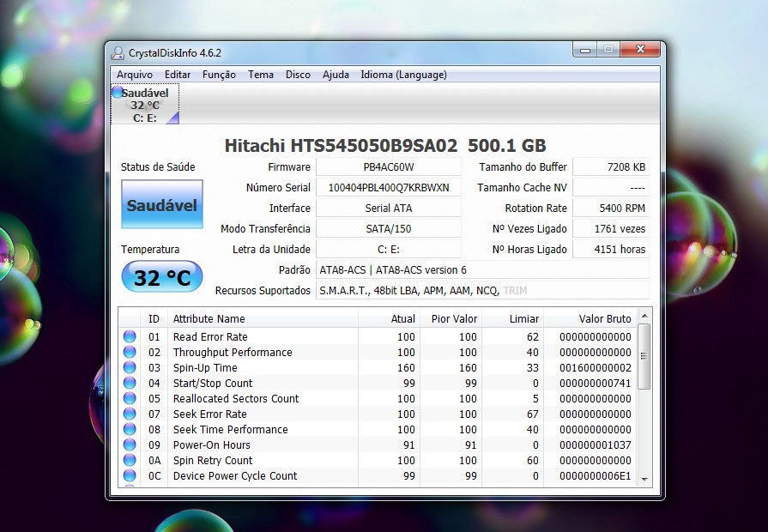Select the Power-On Hours row name

click(x=212, y=444)
